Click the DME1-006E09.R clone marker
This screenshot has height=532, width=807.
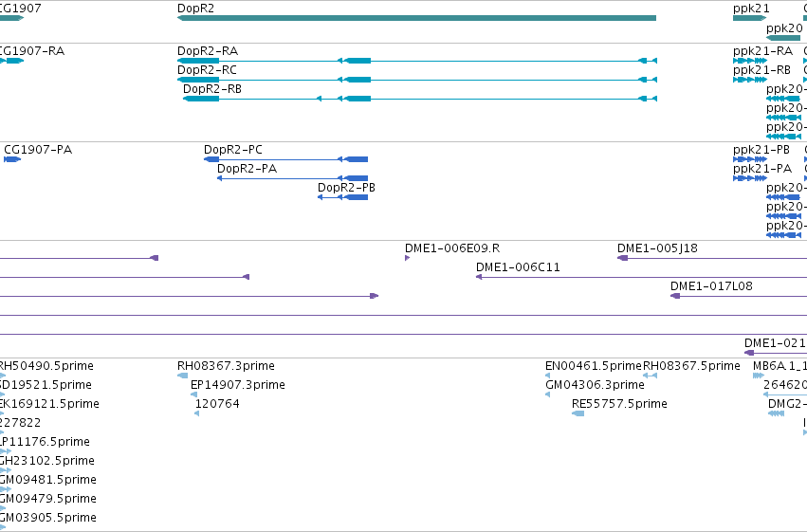tap(407, 258)
